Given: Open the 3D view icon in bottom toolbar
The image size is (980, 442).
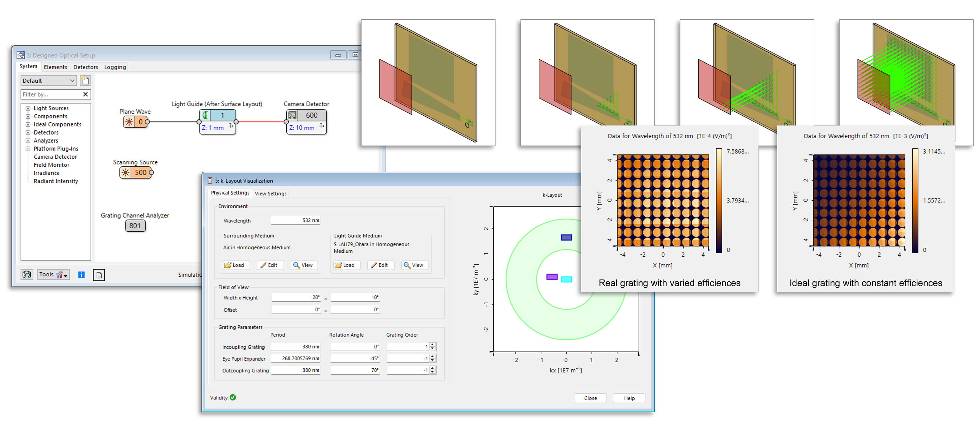Looking at the screenshot, I should click(x=27, y=275).
